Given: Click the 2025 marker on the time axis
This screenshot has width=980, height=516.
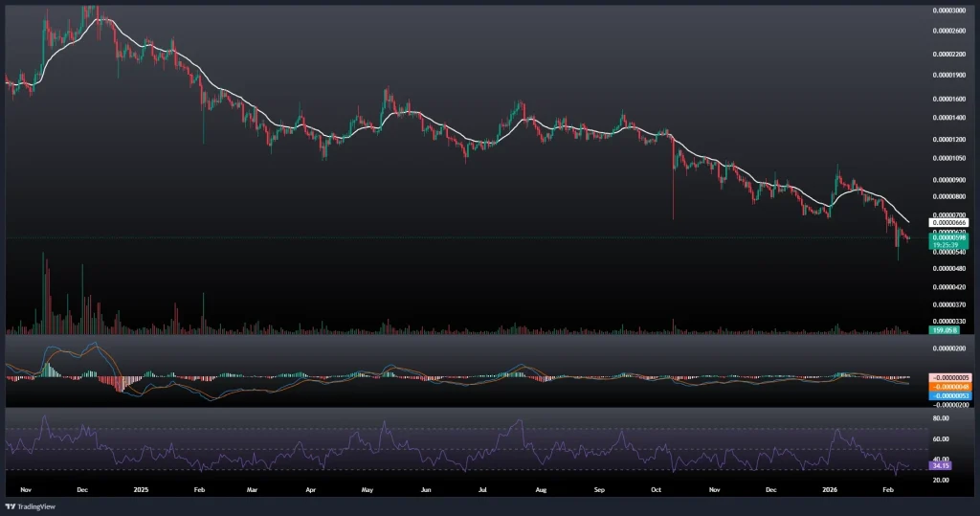Looking at the screenshot, I should pyautogui.click(x=141, y=488).
